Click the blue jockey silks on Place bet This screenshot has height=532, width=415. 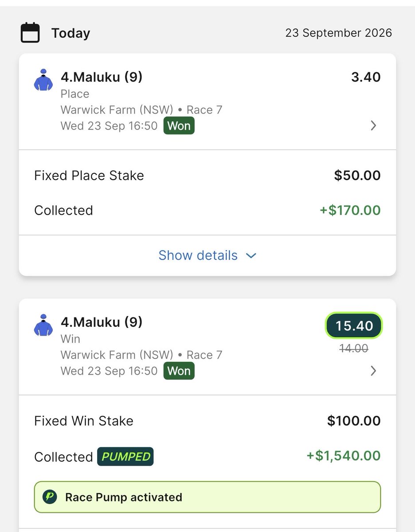pyautogui.click(x=43, y=80)
